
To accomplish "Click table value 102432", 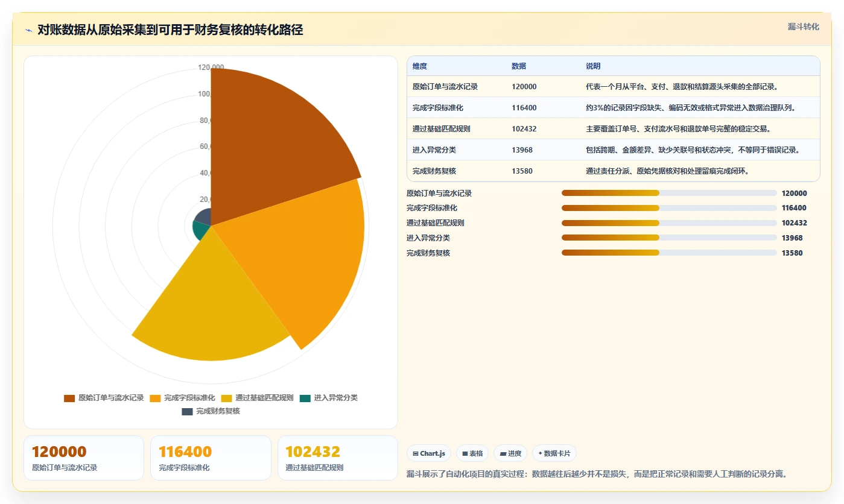I will [x=524, y=129].
